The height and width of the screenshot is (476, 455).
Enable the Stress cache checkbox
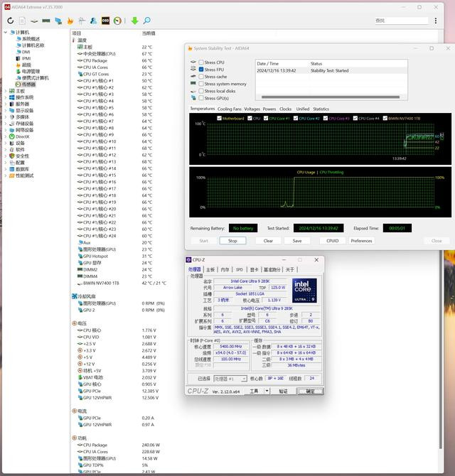tap(201, 77)
